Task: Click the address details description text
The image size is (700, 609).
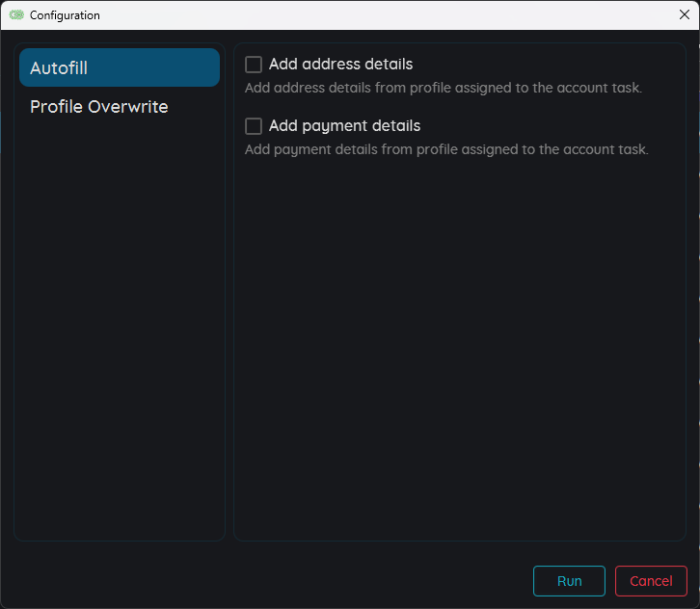Action: tap(443, 89)
